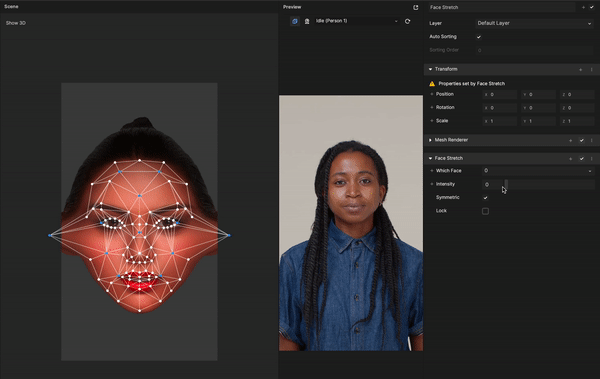Select the blue point at far-left mesh edge
The image size is (600, 379).
click(x=50, y=235)
